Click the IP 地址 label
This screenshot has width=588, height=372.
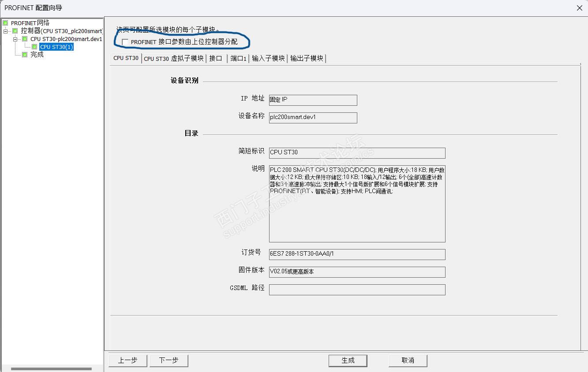pyautogui.click(x=252, y=98)
